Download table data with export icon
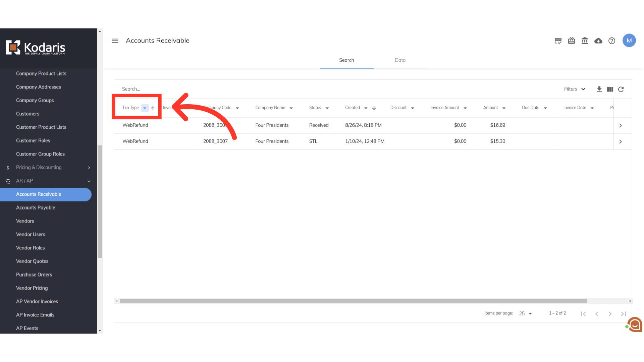This screenshot has width=644, height=362. pos(599,89)
